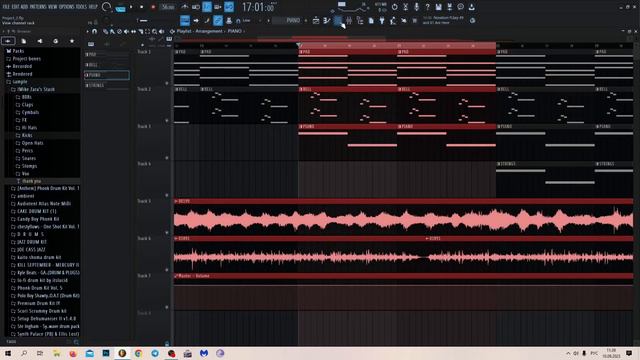
Task: Select the playlist Delete tool
Action: pos(119,31)
